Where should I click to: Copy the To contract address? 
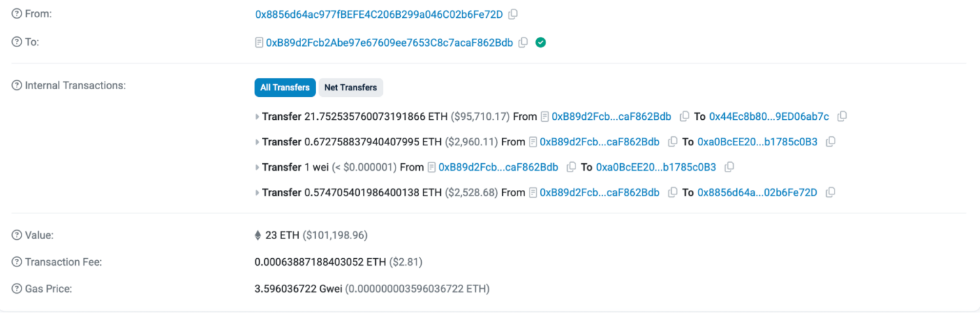coord(523,43)
